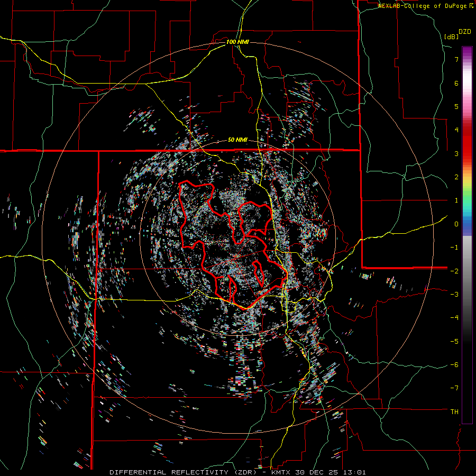The image size is (476, 476).
Task: Click the "-5" value on the color scale
Action: click(x=454, y=341)
